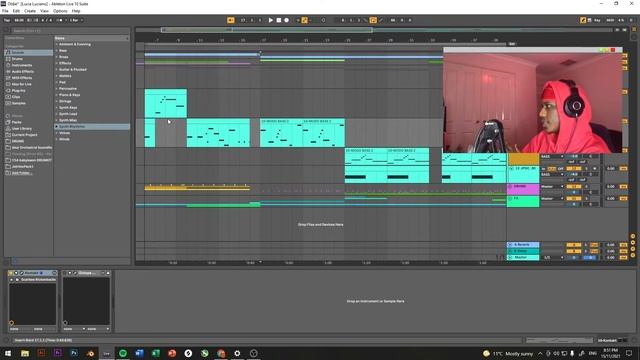Open the Options menu

tap(60, 11)
